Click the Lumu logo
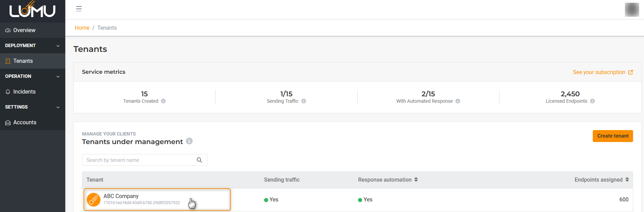644x212 pixels. point(32,10)
